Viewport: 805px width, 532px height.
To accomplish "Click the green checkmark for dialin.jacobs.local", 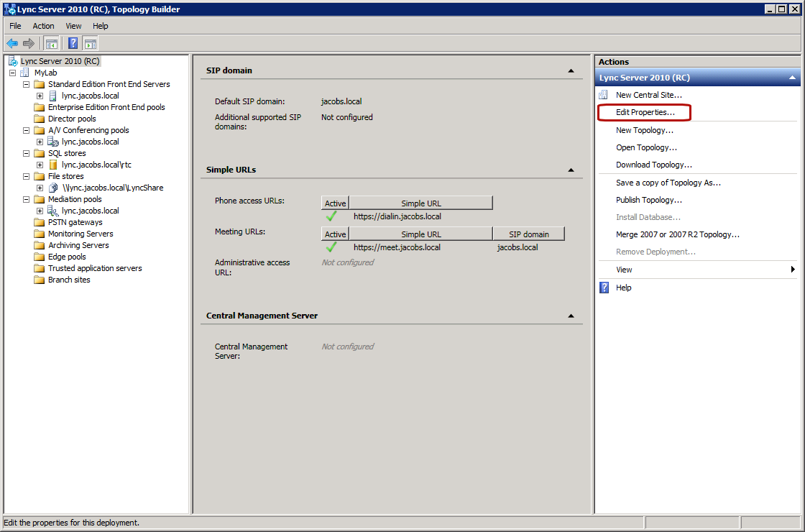I will point(331,216).
